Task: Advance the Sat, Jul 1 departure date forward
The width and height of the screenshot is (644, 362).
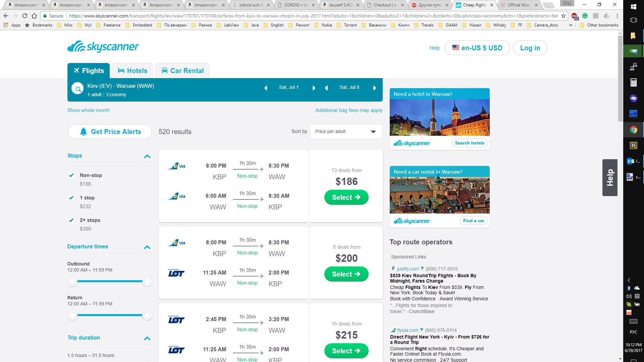Action: (314, 88)
